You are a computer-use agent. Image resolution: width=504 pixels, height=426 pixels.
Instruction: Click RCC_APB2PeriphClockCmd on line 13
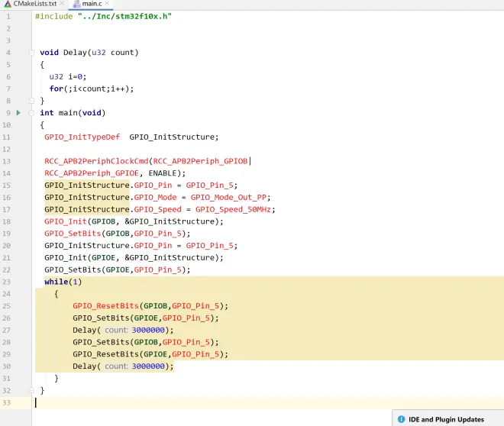pos(96,161)
